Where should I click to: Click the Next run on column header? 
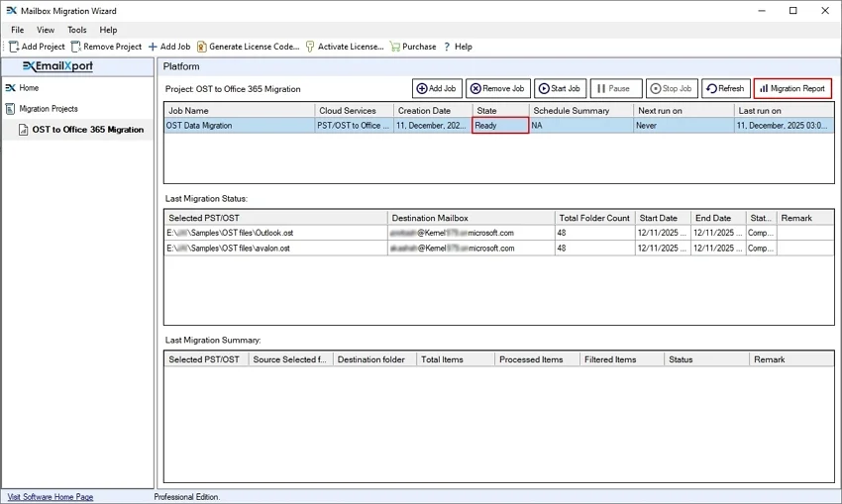[684, 111]
